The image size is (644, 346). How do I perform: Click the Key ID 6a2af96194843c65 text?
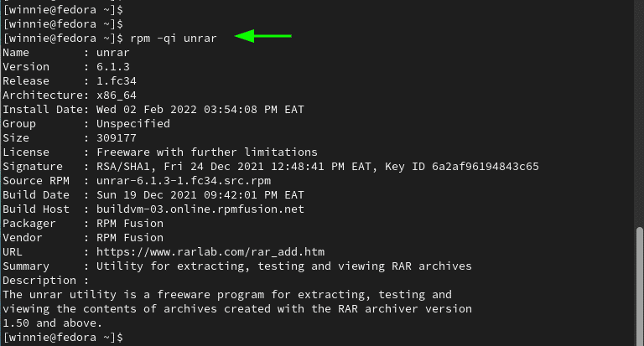tap(462, 166)
